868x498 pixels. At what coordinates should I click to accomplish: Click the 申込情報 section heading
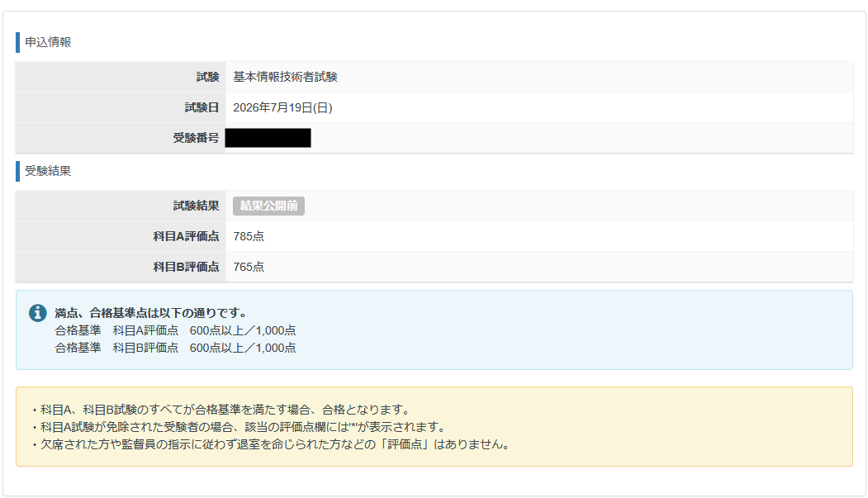(48, 42)
